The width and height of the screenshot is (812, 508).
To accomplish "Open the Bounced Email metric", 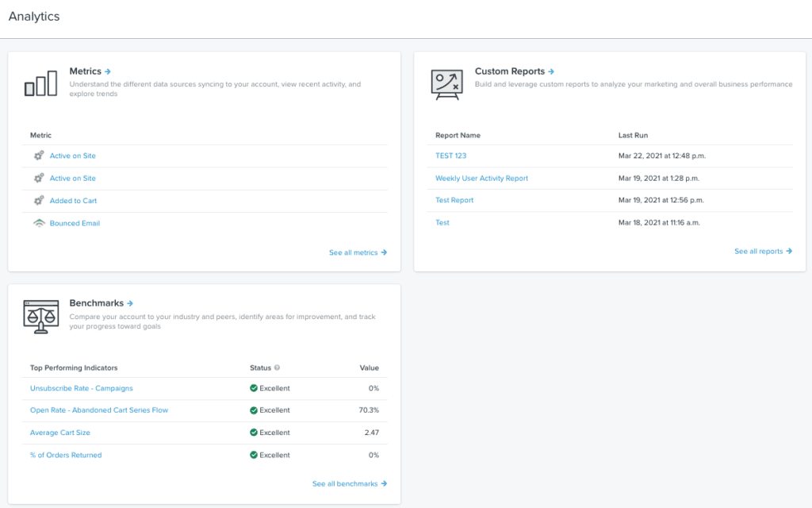I will [x=75, y=223].
